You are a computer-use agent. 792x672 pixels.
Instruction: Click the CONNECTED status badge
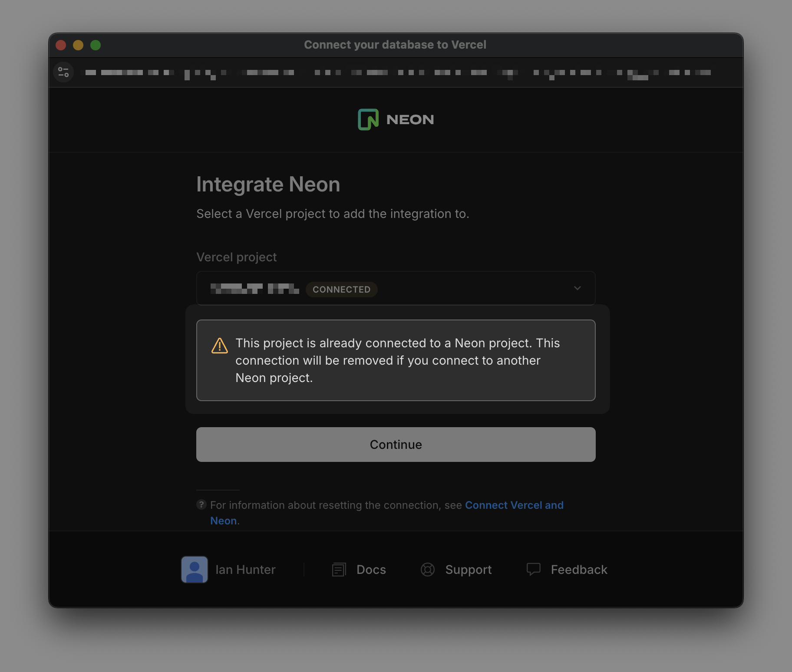(342, 290)
